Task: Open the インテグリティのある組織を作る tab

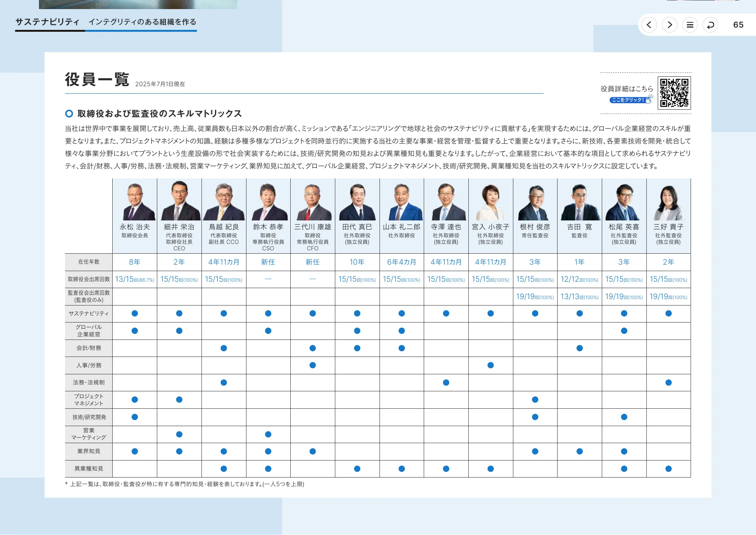Action: [x=142, y=22]
